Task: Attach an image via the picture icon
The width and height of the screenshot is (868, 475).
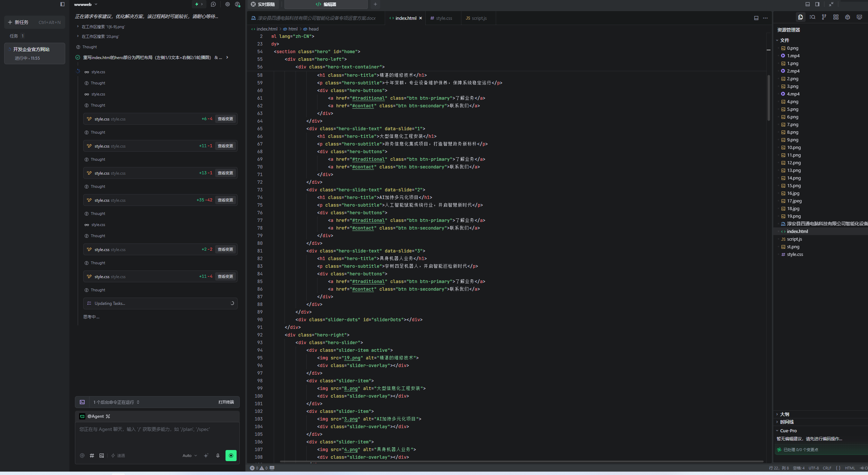Action: click(x=102, y=456)
